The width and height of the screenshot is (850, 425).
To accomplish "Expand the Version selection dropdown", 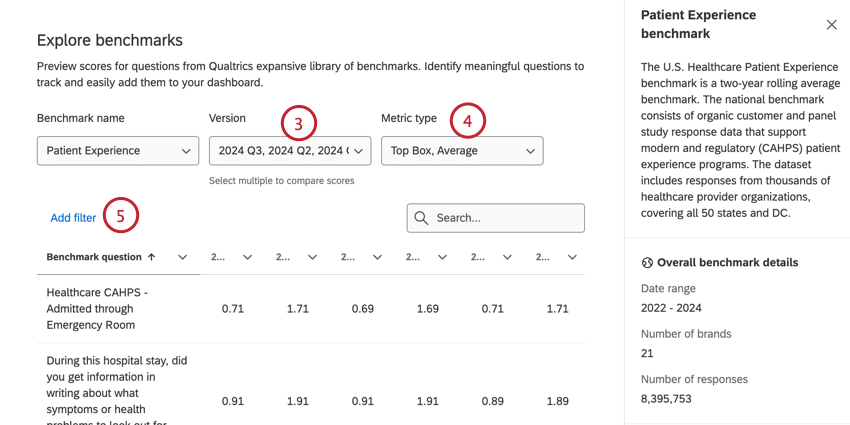I will point(289,151).
